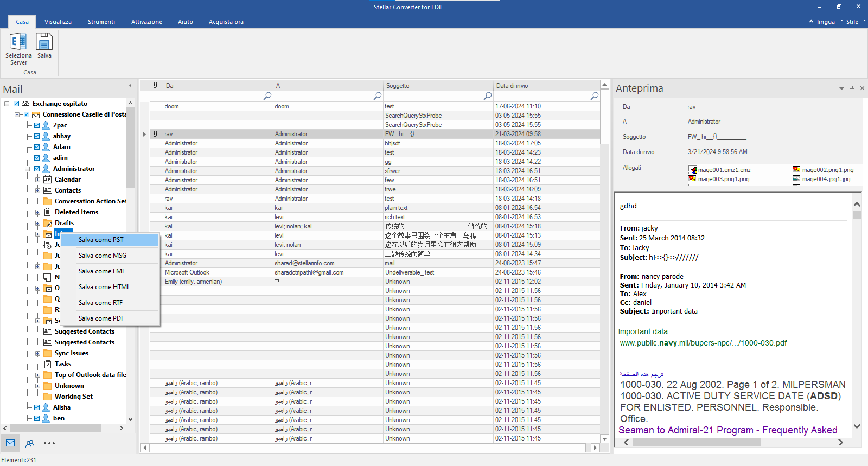Choose Salva come MSG from context menu
The width and height of the screenshot is (868, 466).
(110, 256)
